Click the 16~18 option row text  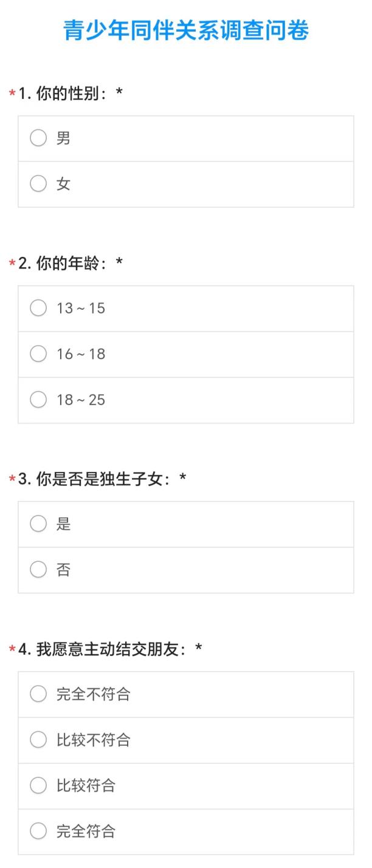(81, 354)
